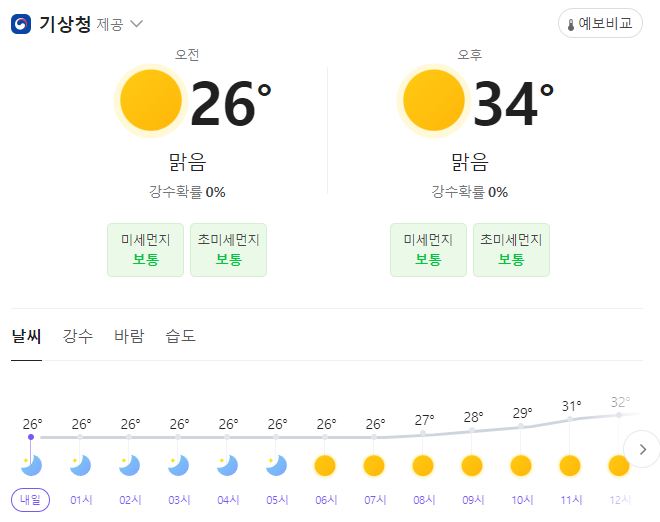Switch to the 강수 tab

(x=78, y=336)
